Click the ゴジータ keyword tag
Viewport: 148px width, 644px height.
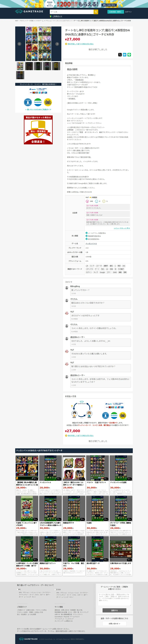pos(99,266)
